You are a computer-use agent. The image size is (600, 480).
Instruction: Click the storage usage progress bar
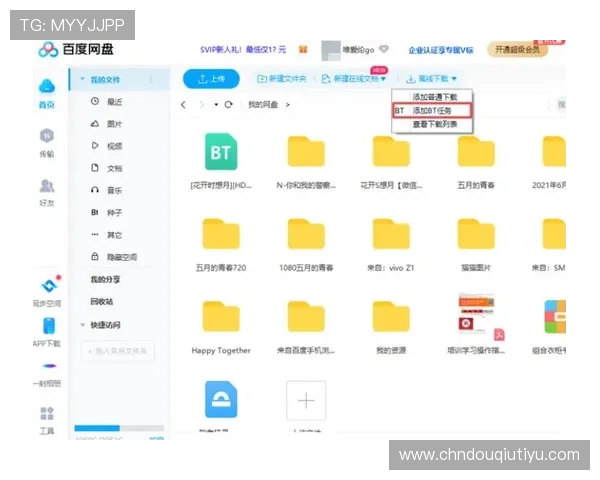tap(119, 428)
